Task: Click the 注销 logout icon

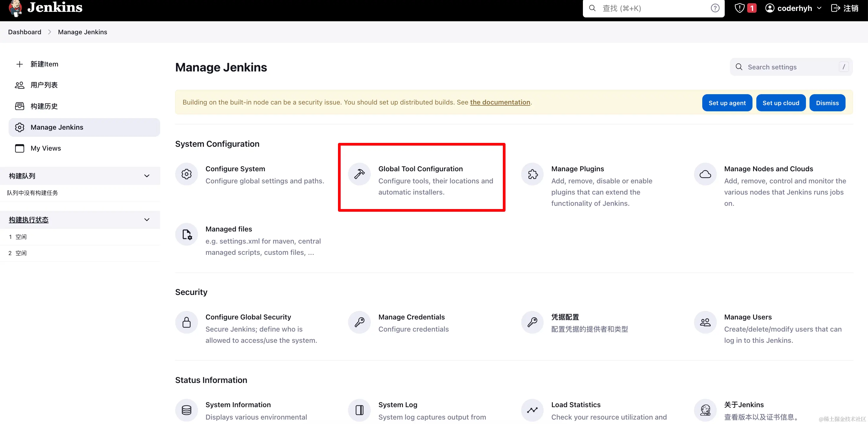Action: (836, 8)
